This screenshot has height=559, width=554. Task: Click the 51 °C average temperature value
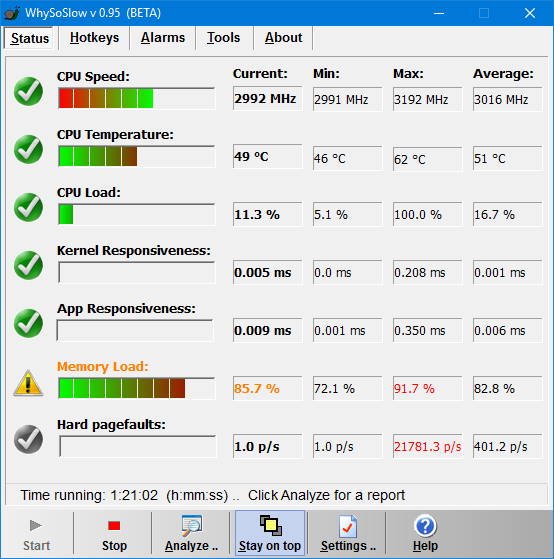pos(508,158)
